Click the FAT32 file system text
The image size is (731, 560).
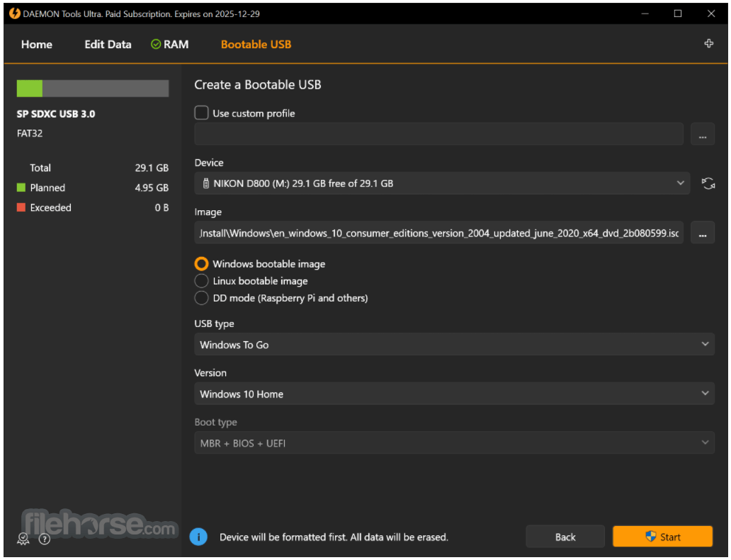30,133
